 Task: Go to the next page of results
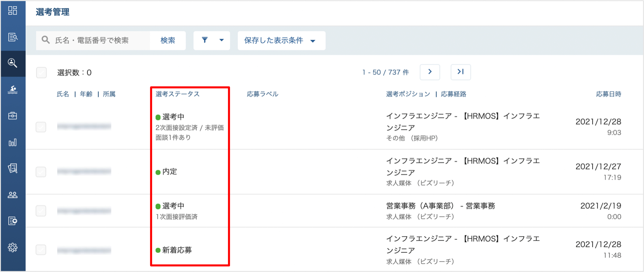click(x=430, y=72)
